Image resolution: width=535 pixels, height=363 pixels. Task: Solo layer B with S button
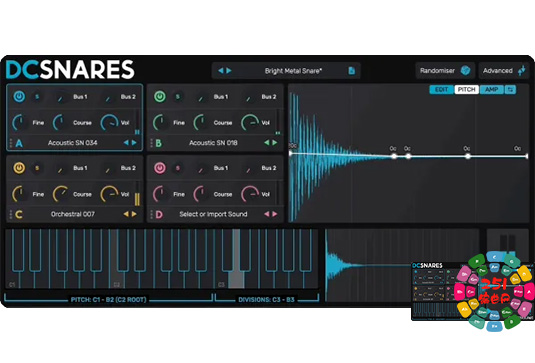tap(177, 97)
